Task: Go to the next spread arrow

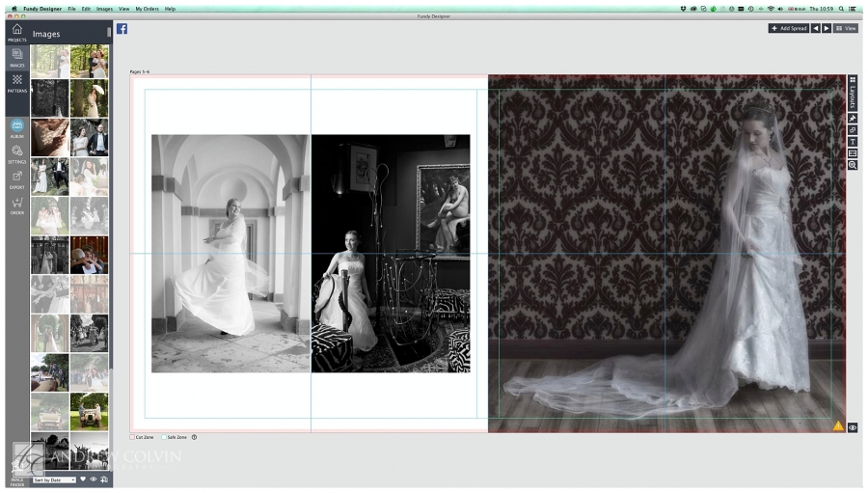Action: point(827,29)
